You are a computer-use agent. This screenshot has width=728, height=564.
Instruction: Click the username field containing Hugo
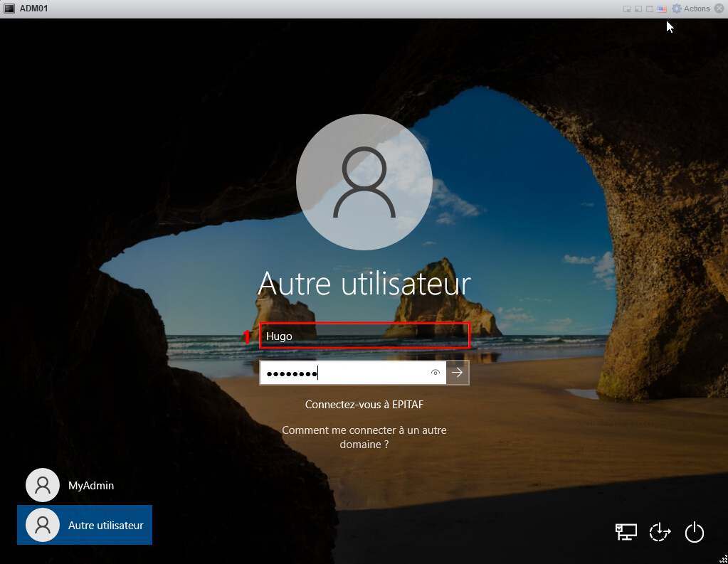click(x=364, y=336)
